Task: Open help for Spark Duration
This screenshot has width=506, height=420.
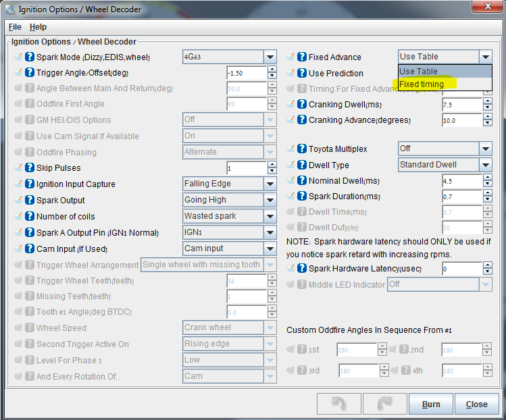Action: (302, 196)
